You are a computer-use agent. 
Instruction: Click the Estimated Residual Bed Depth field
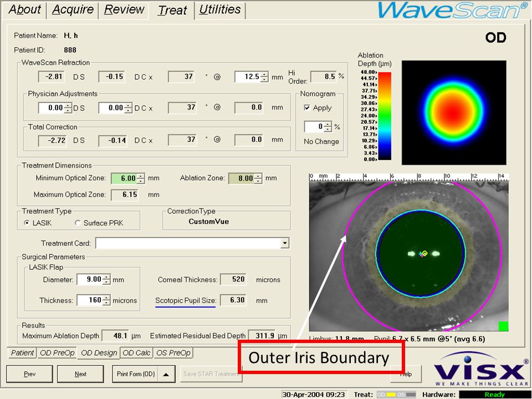click(262, 336)
